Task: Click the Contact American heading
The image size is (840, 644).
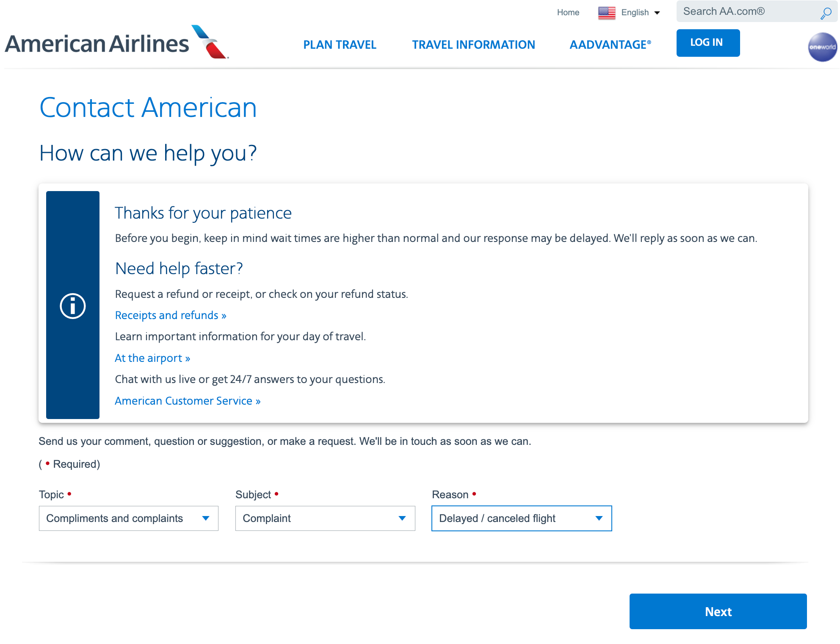Action: click(x=148, y=108)
